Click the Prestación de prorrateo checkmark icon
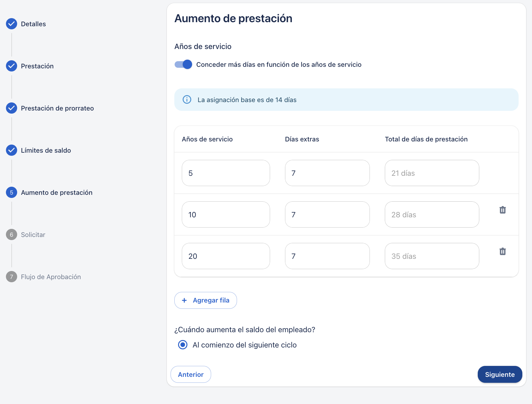This screenshot has width=532, height=404. coord(12,108)
